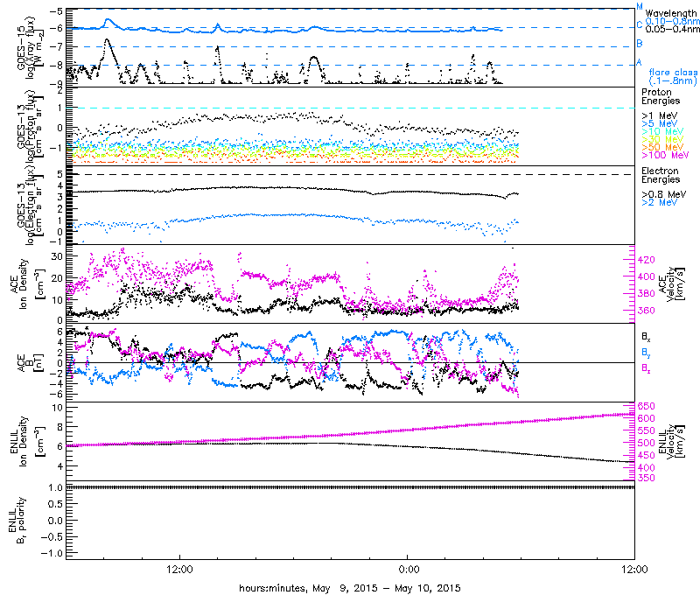Click the 'ACE B [nT]' axis label
Screen dimensions: 700x595
(x=31, y=363)
